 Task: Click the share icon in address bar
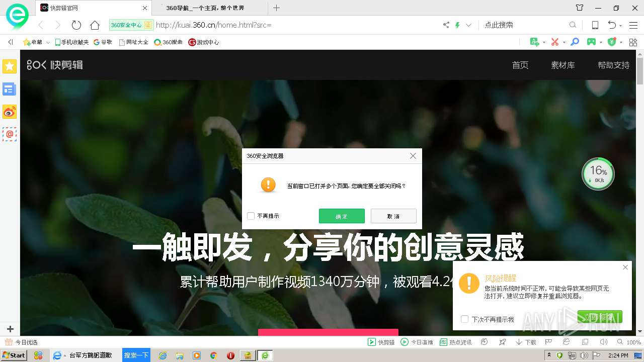point(446,25)
